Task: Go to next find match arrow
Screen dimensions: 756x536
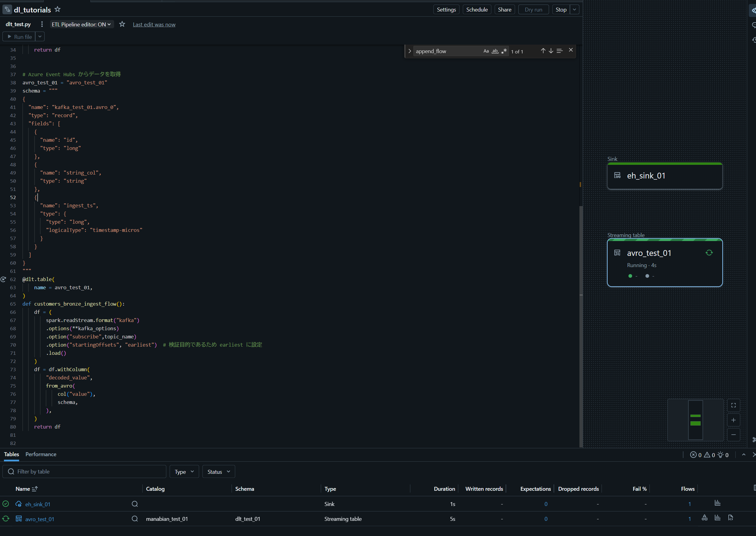Action: point(551,51)
